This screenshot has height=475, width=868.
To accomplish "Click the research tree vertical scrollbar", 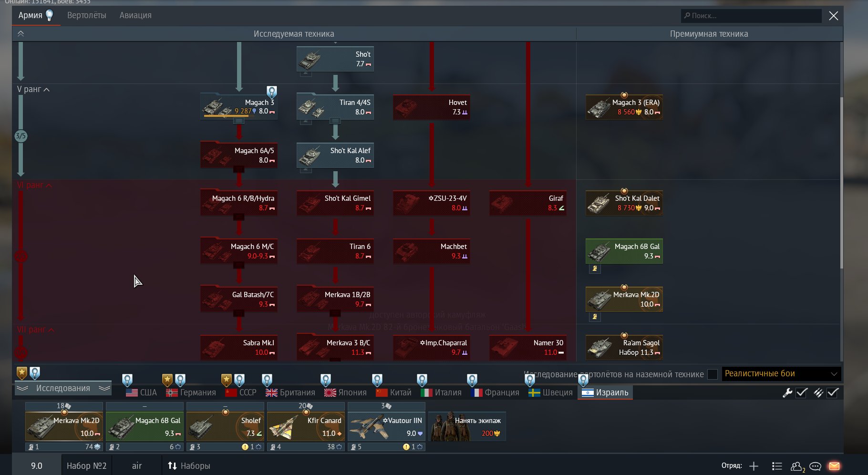I will coord(841,181).
